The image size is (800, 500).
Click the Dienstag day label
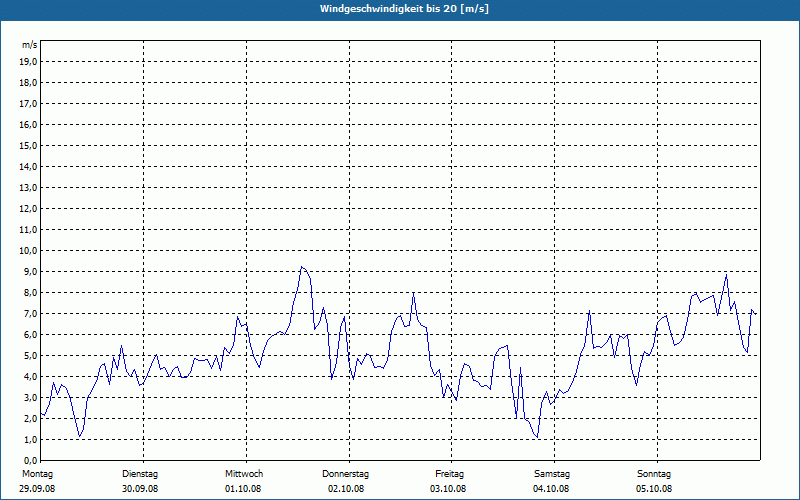click(x=140, y=474)
